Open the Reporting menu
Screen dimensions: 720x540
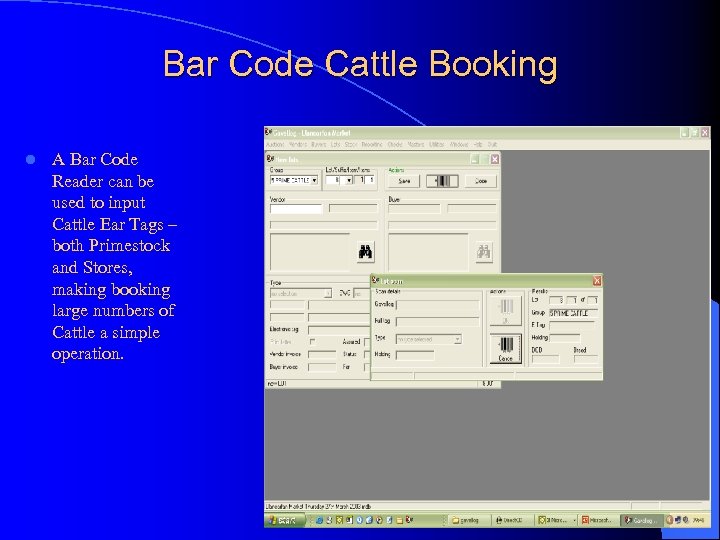(372, 145)
